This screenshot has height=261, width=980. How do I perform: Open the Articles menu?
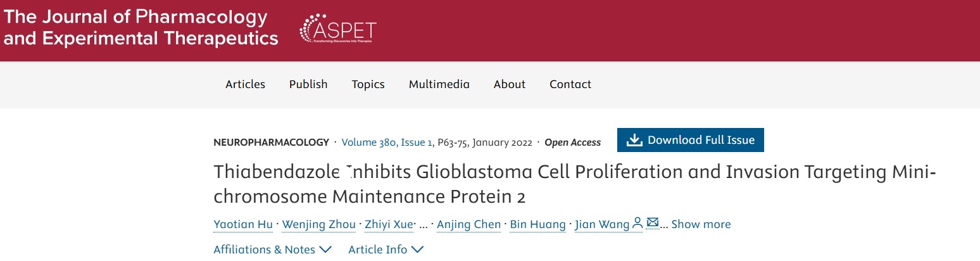(245, 84)
